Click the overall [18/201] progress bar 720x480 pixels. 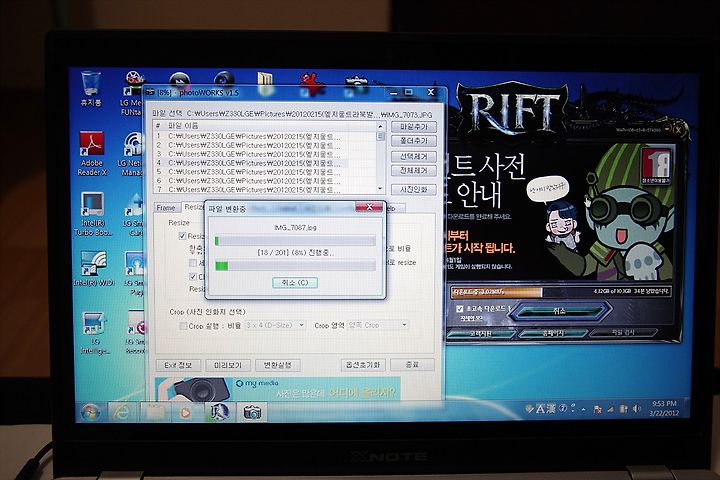295,265
